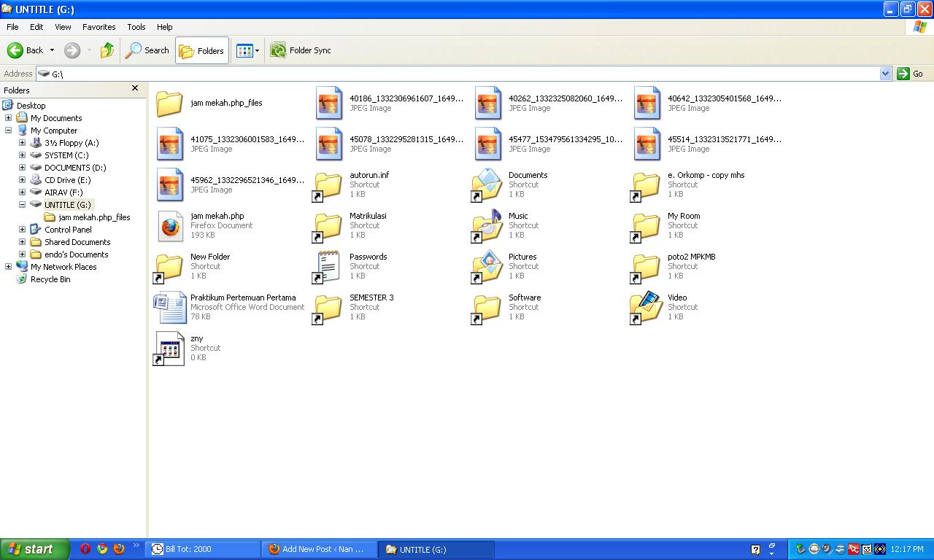The width and height of the screenshot is (934, 560).
Task: Select JPEG image 45078_1332295281315
Action: 328,144
